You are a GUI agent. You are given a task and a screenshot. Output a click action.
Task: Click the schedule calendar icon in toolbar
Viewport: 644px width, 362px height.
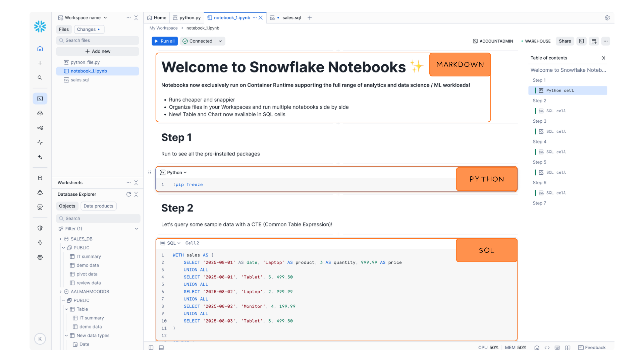click(x=594, y=41)
